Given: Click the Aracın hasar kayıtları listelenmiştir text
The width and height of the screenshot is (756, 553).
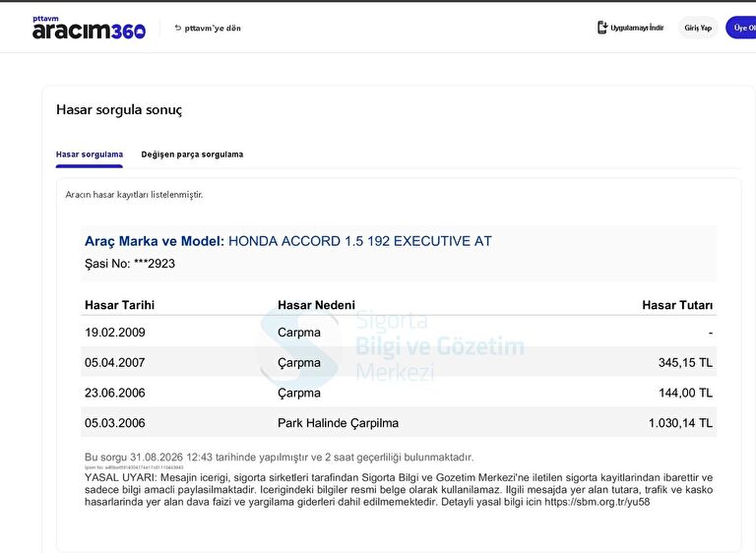Looking at the screenshot, I should [134, 195].
